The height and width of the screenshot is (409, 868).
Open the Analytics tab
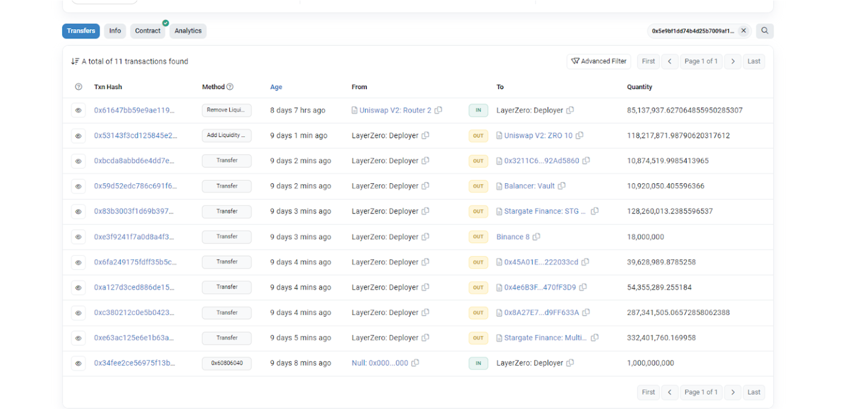pyautogui.click(x=188, y=31)
